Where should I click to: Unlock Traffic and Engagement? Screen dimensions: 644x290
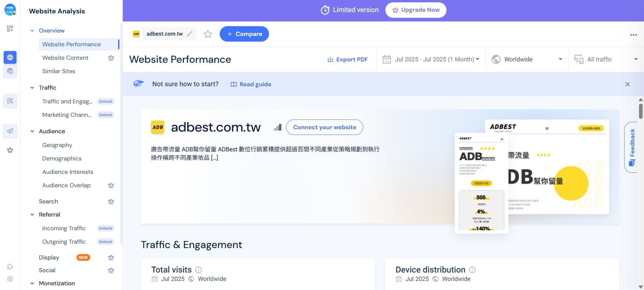105,101
